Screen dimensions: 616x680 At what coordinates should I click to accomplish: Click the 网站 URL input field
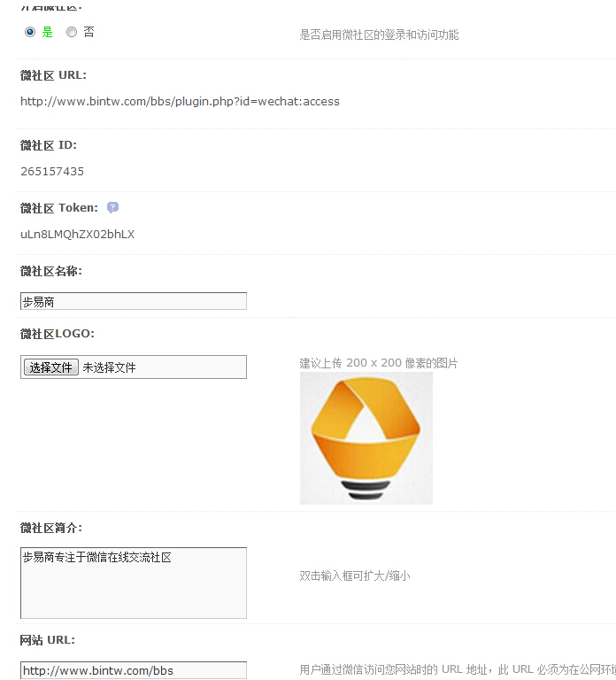[134, 670]
